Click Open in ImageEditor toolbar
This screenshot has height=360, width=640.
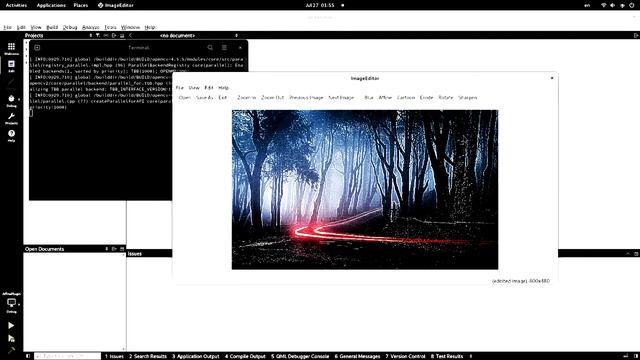point(184,98)
